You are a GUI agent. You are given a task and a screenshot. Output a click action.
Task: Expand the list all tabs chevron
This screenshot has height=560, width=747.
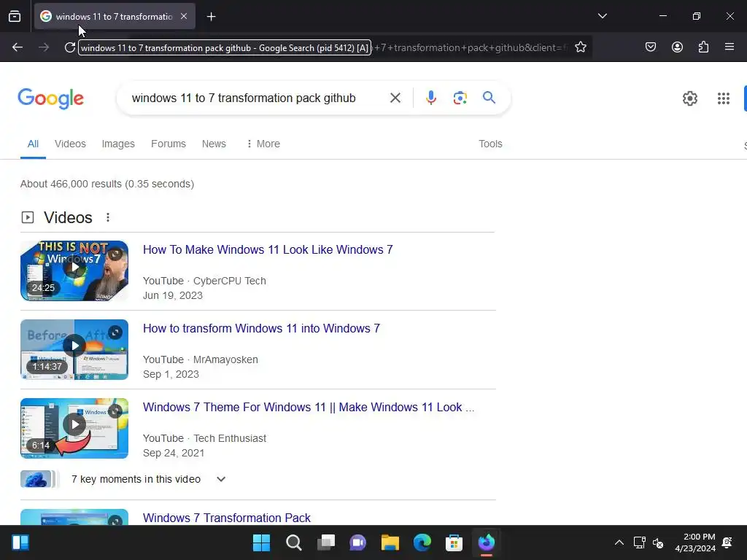click(602, 16)
